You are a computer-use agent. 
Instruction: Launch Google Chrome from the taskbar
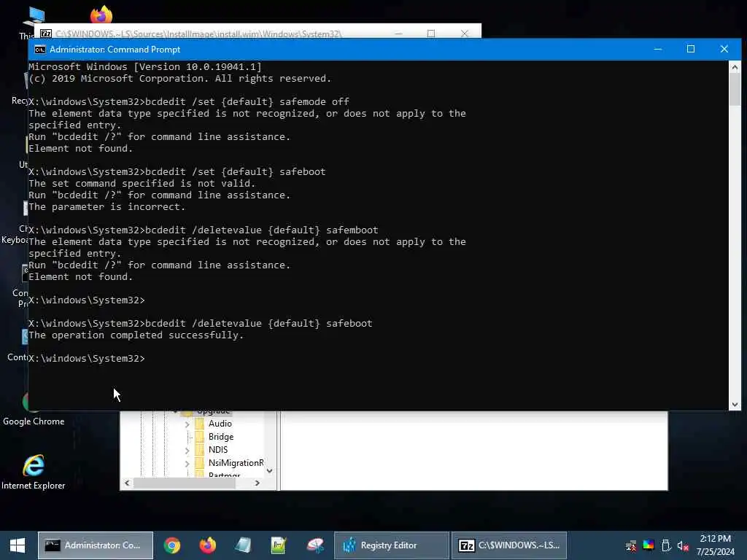[x=172, y=545]
